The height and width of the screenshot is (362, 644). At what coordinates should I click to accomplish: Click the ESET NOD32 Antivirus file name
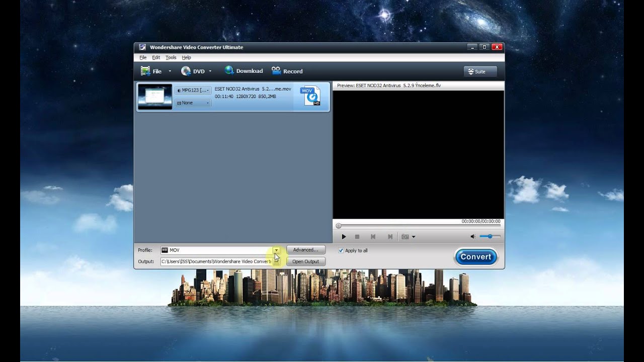click(x=253, y=88)
